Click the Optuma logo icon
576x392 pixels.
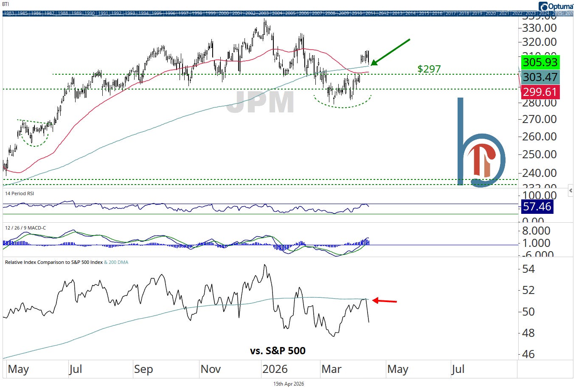(x=543, y=6)
